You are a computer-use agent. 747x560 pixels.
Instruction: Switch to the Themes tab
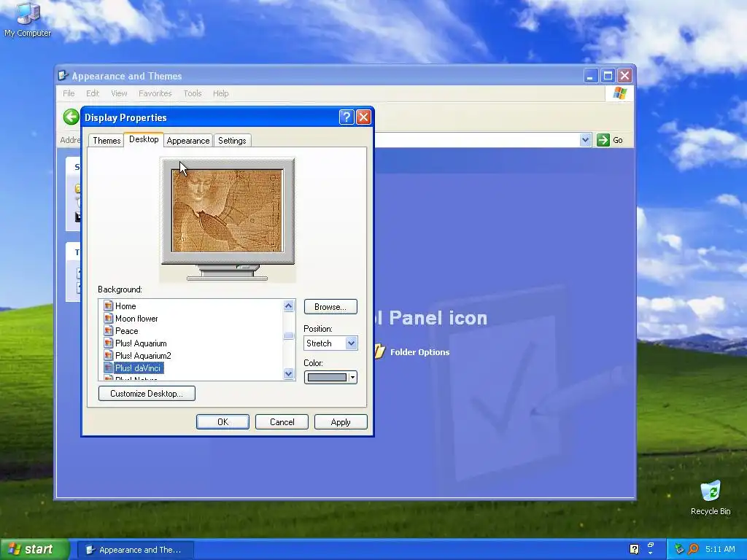(107, 141)
